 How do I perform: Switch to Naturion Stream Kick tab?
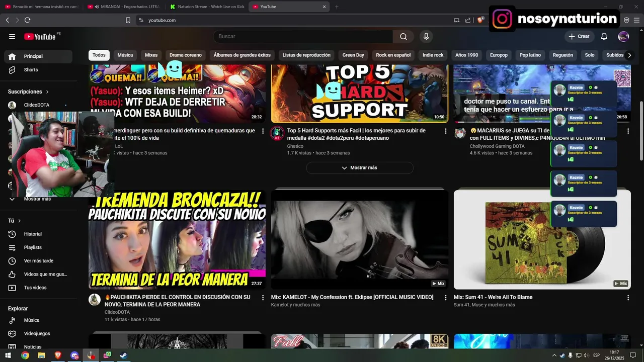[x=207, y=7]
